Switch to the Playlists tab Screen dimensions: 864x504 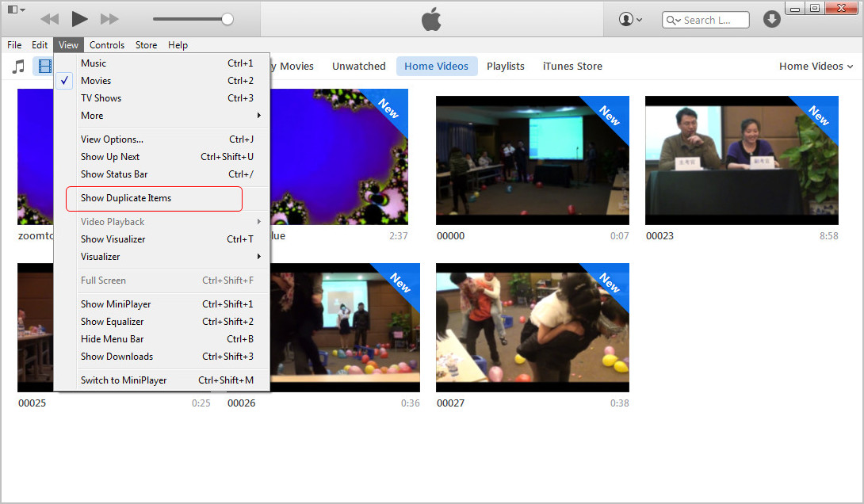coord(505,66)
